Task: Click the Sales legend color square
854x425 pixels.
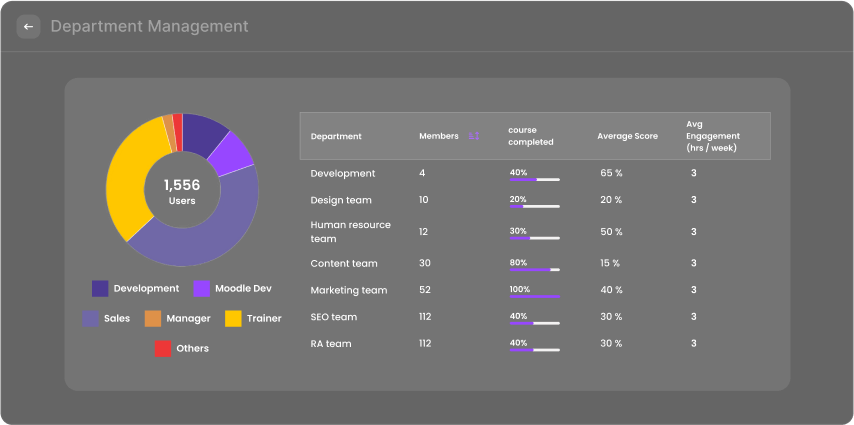Action: click(x=90, y=319)
